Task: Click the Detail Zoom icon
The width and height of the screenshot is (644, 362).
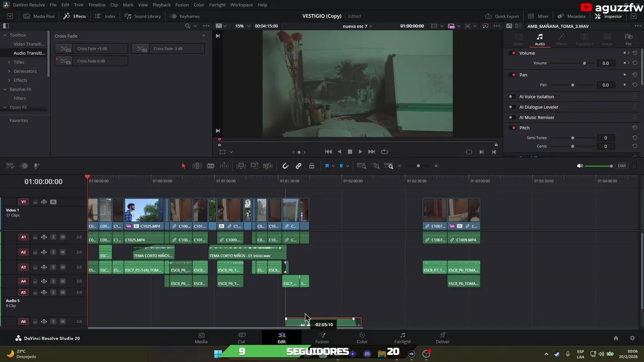Action: coord(376,166)
